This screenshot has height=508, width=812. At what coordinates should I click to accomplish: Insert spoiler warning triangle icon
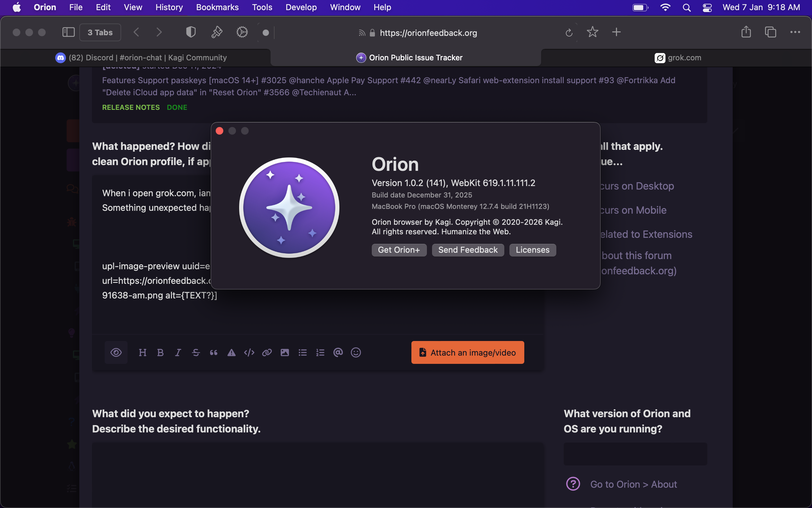[232, 352]
